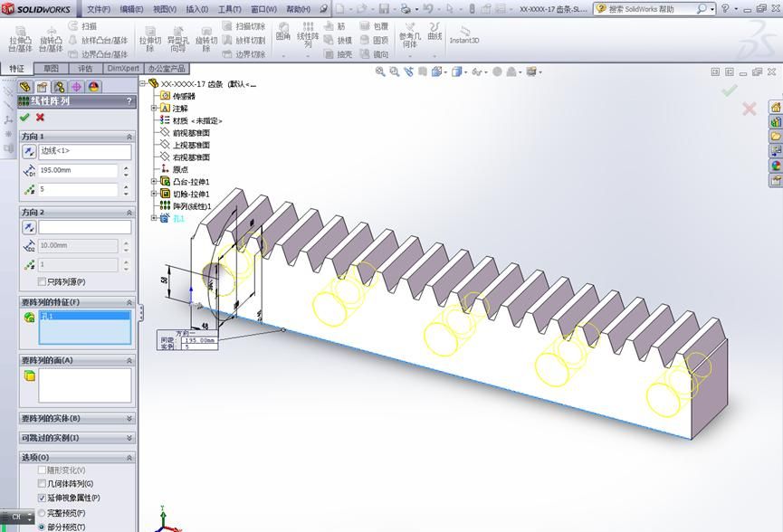Cancel the pattern with red X
Viewport: 783px width, 532px height.
click(x=39, y=118)
